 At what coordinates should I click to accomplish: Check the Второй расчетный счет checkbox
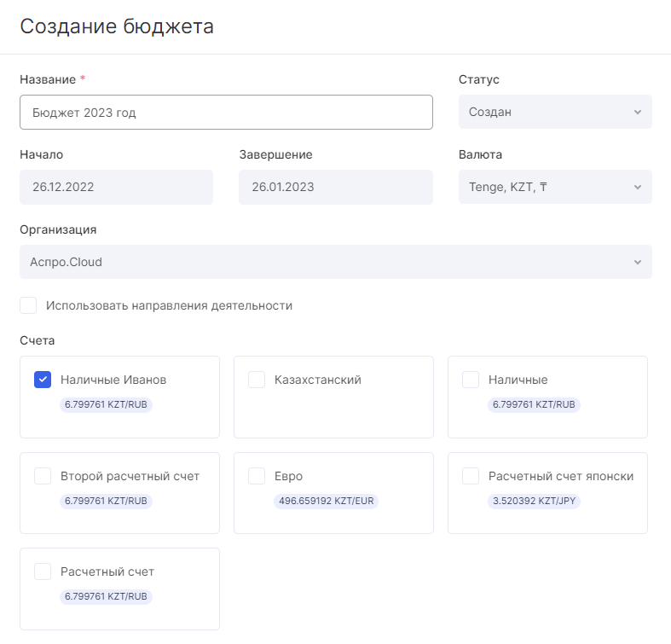click(x=43, y=476)
